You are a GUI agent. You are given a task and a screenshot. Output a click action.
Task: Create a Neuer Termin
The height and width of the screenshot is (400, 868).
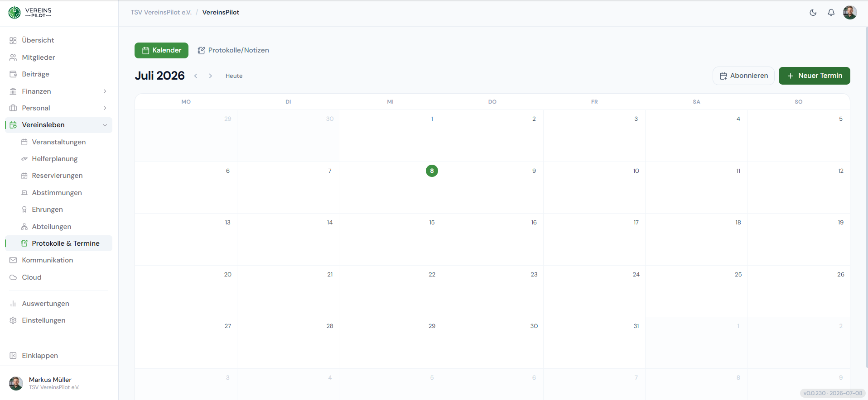pyautogui.click(x=814, y=76)
